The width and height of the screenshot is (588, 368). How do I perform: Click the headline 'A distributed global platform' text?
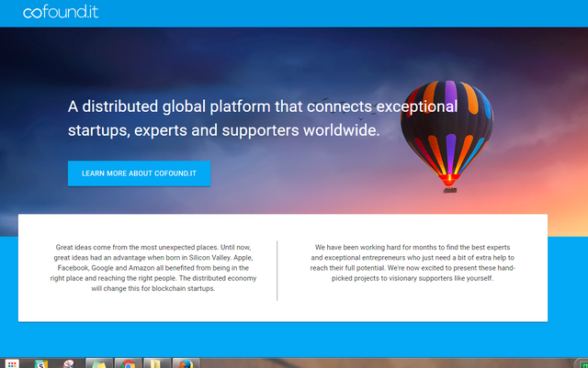(x=263, y=118)
